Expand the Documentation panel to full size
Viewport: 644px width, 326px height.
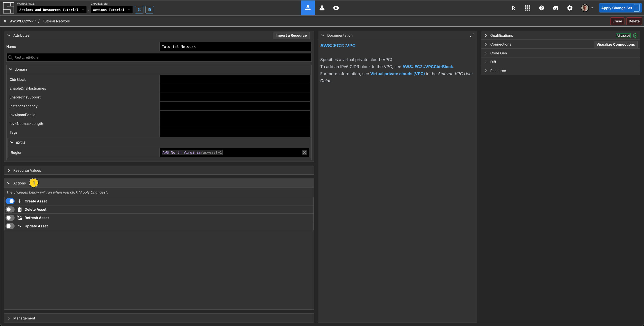[472, 36]
